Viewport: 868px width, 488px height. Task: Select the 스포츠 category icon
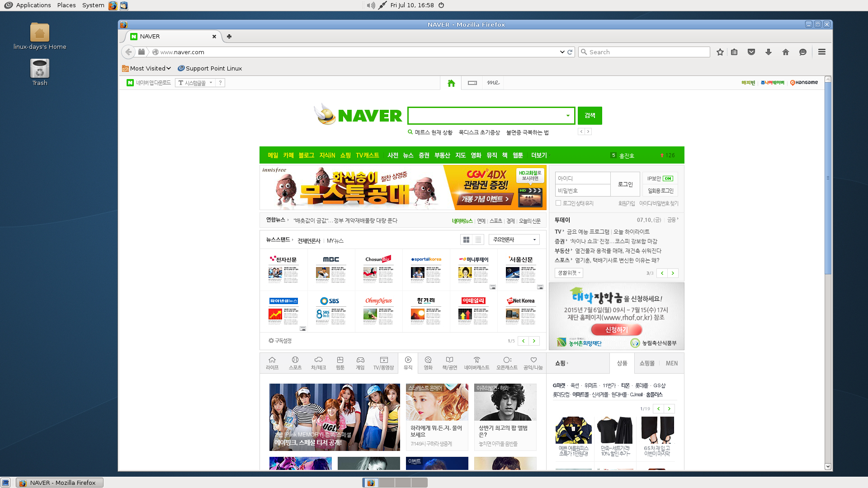[295, 363]
